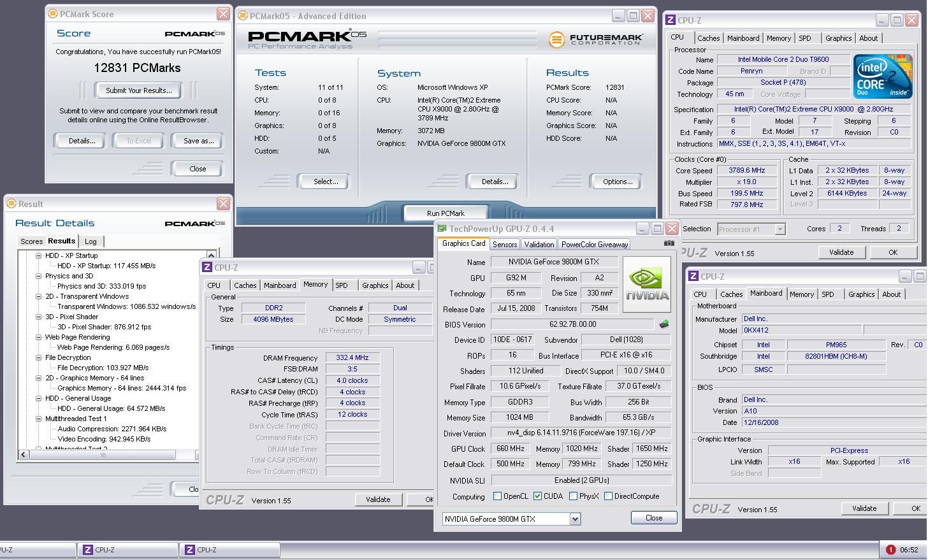Toggle the DirectCompute checkbox in GPU-Z

pos(608,496)
